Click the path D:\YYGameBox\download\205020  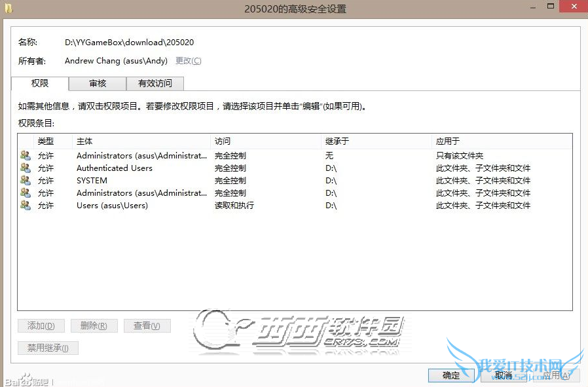(130, 43)
